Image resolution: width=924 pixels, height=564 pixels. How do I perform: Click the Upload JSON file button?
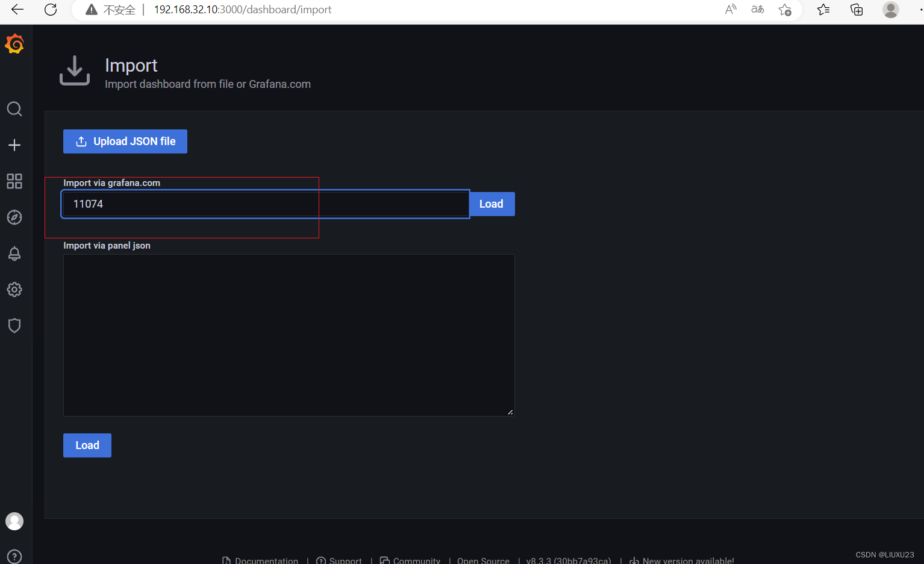[125, 141]
